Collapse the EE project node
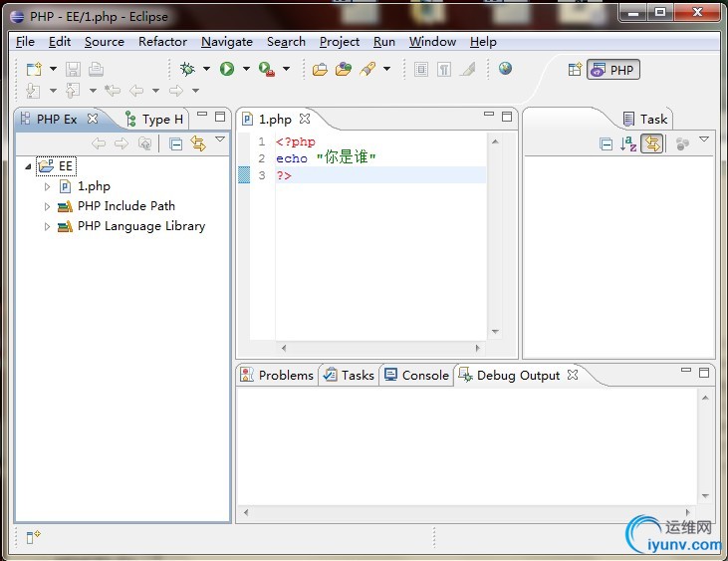The height and width of the screenshot is (561, 728). pyautogui.click(x=28, y=166)
